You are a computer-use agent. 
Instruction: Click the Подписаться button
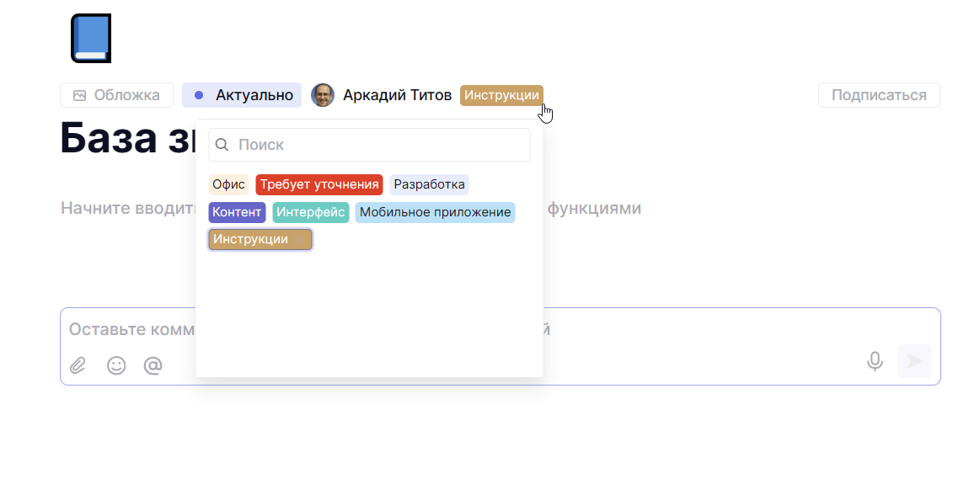[878, 95]
